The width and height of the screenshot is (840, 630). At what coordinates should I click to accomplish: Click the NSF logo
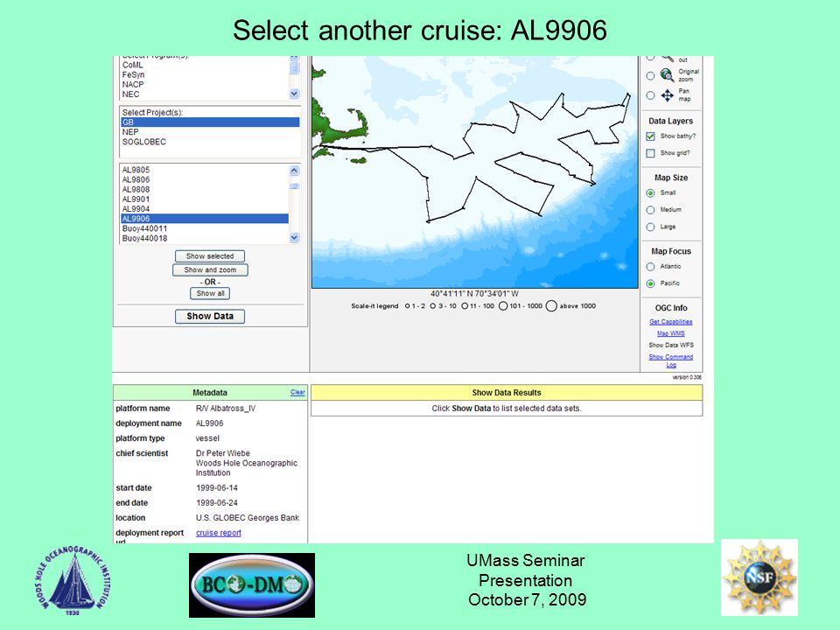click(759, 577)
